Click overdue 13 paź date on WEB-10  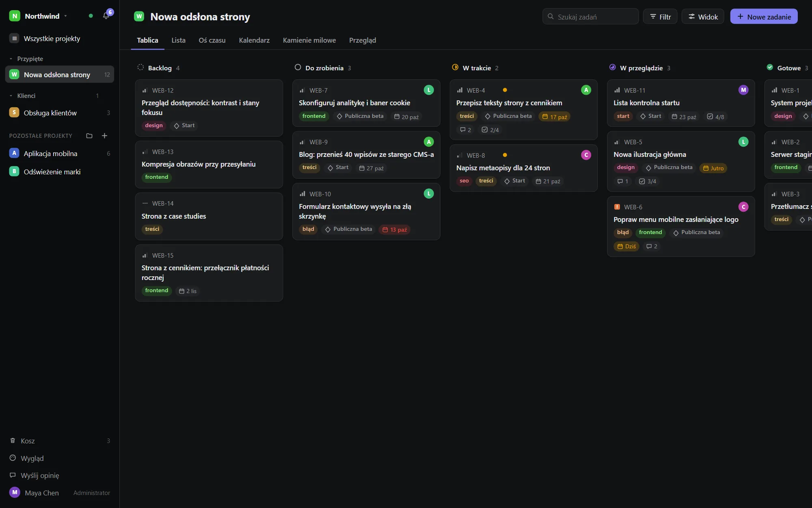(395, 230)
